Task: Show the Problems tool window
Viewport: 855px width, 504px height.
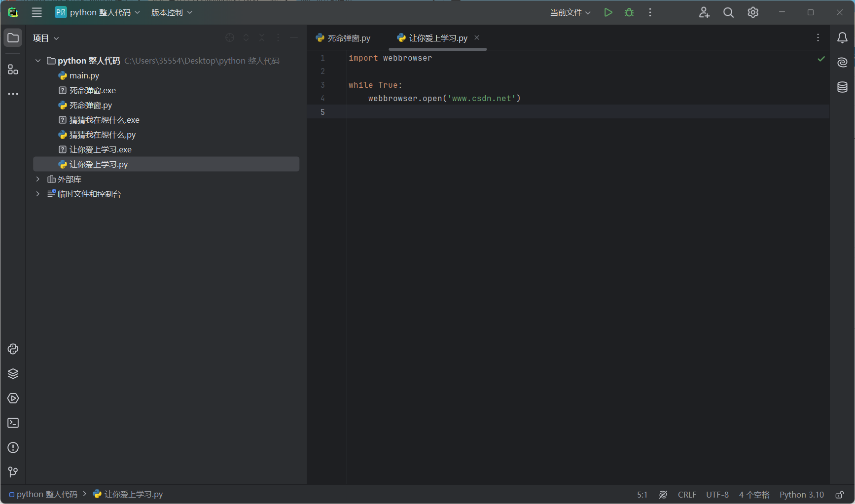Action: [13, 448]
